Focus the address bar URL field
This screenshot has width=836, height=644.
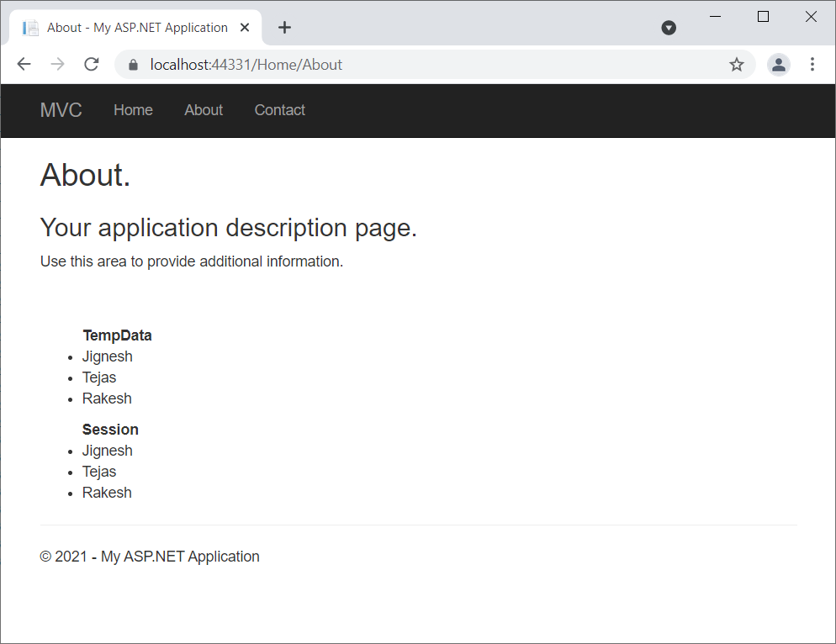click(421, 65)
